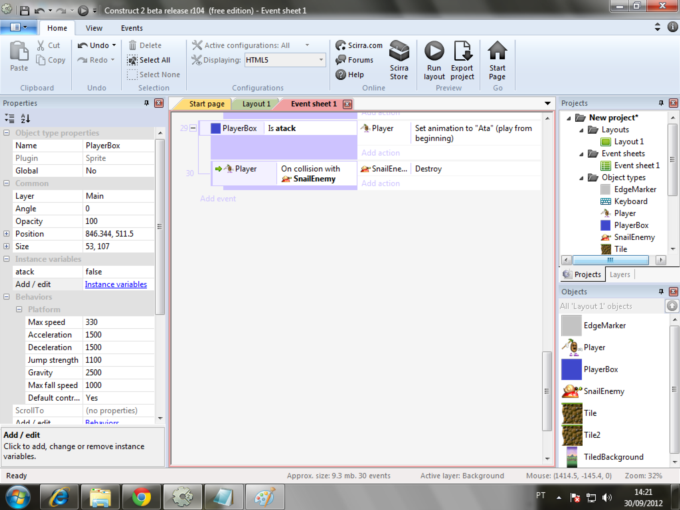
Task: Click Add action under Set animation
Action: pyautogui.click(x=380, y=153)
